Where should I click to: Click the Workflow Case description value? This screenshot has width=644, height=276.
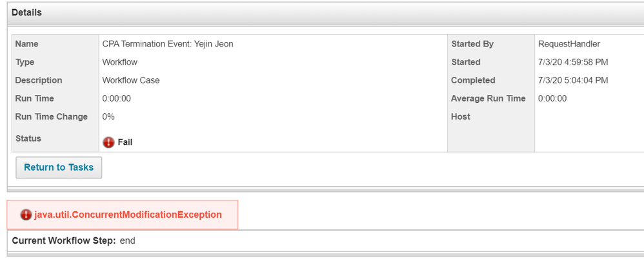pos(131,80)
